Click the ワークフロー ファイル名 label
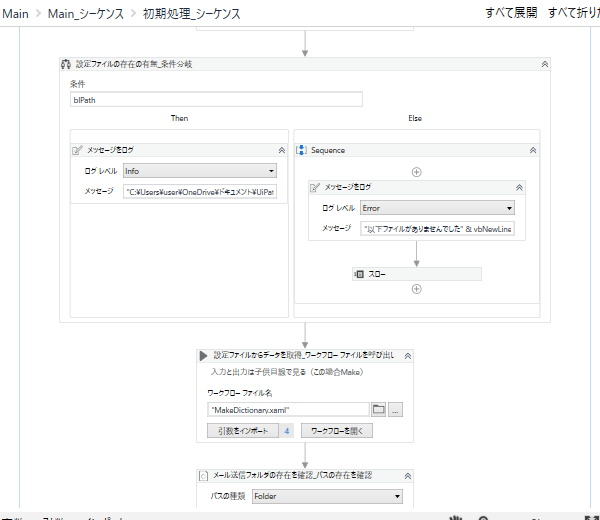Viewport: 600px width, 520px height. pyautogui.click(x=240, y=393)
